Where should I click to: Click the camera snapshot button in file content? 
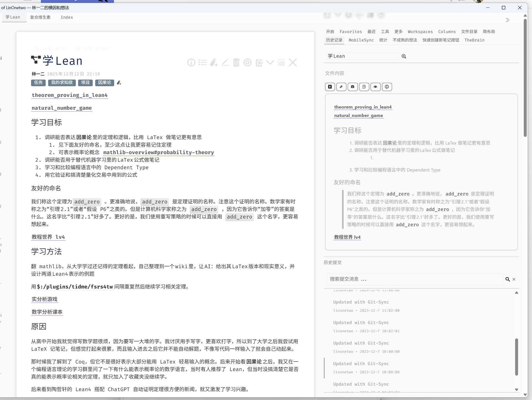tap(352, 87)
